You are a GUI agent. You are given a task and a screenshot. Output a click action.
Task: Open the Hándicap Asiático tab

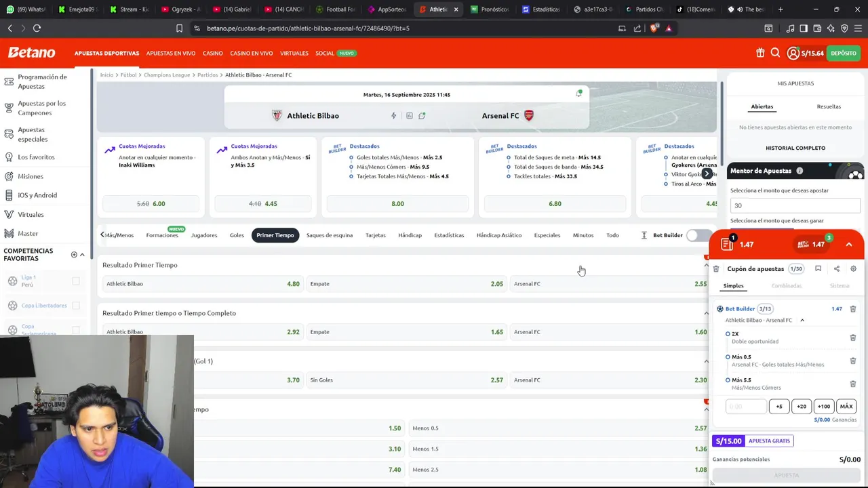pos(499,235)
